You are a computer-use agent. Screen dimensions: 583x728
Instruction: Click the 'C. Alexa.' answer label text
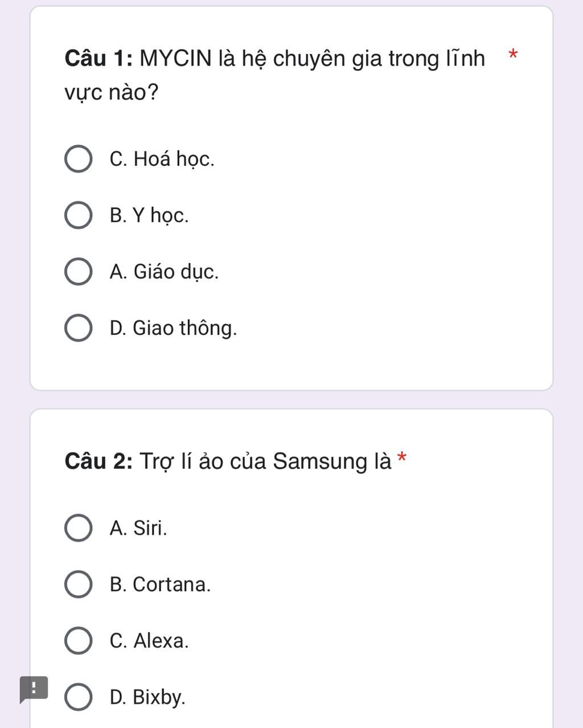(149, 641)
